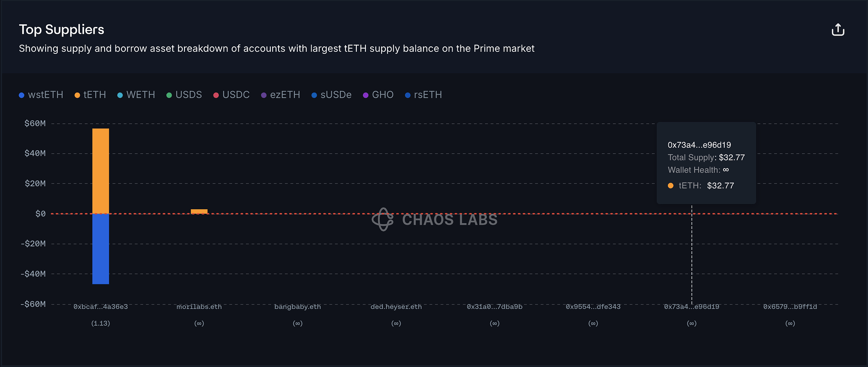The height and width of the screenshot is (367, 868).
Task: Toggle rsETH legend entry
Action: pyautogui.click(x=424, y=95)
